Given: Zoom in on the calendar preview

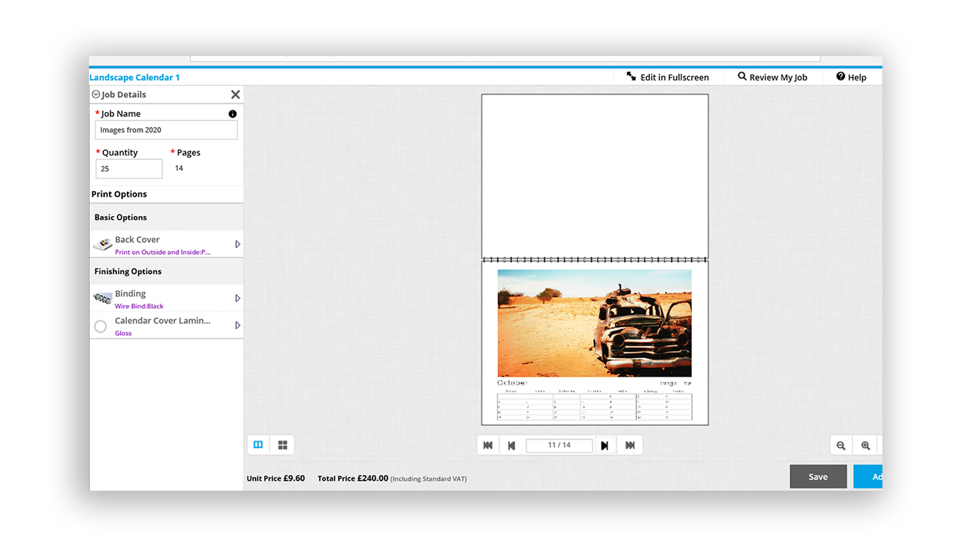Looking at the screenshot, I should (865, 445).
